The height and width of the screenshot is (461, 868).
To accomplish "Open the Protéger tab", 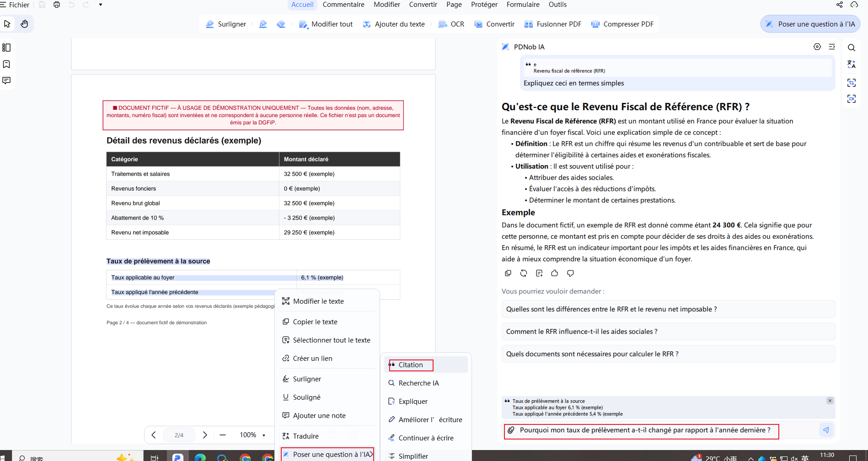I will 484,5.
